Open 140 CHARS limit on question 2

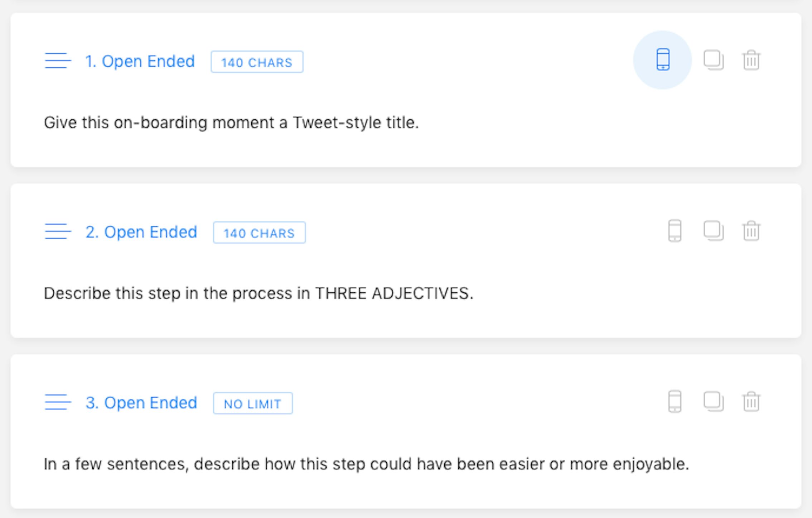pyautogui.click(x=259, y=233)
